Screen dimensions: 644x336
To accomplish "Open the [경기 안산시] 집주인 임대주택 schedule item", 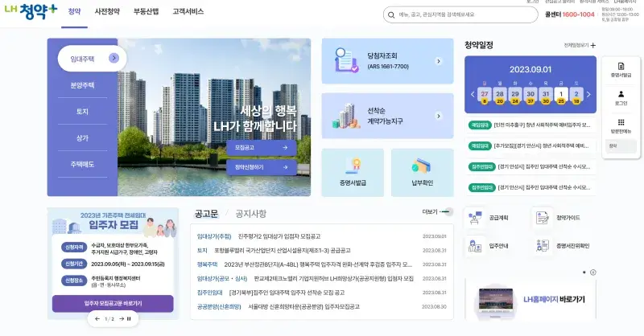I will 530,187.
